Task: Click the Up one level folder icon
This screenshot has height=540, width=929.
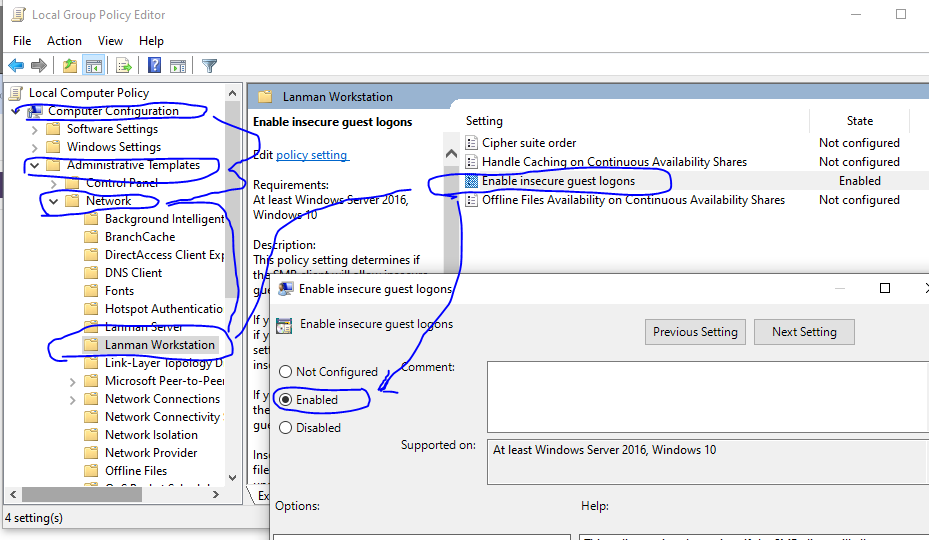Action: (x=69, y=66)
